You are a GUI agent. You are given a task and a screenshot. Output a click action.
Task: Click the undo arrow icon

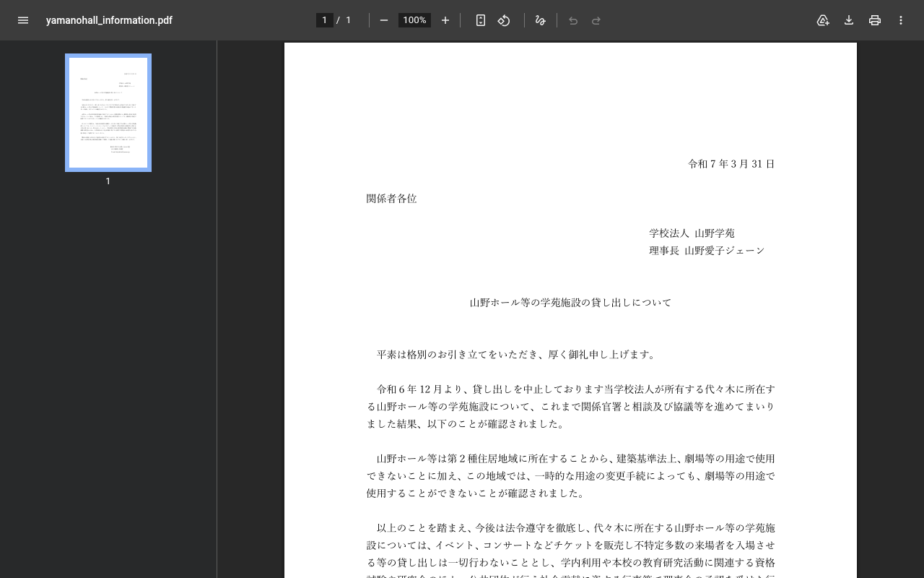coord(573,20)
